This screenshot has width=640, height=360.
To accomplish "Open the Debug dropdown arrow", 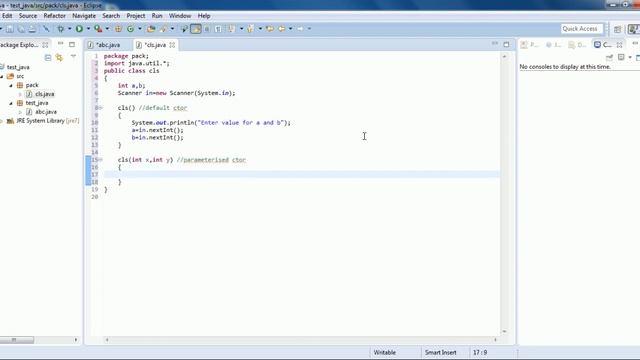I will 69,29.
